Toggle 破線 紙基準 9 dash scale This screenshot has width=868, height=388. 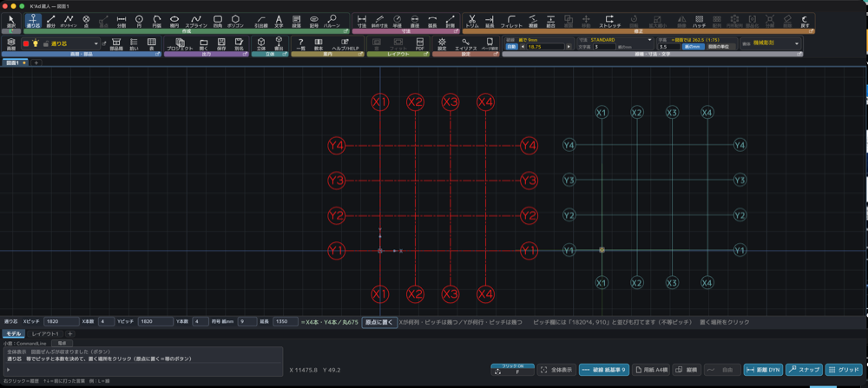point(604,370)
